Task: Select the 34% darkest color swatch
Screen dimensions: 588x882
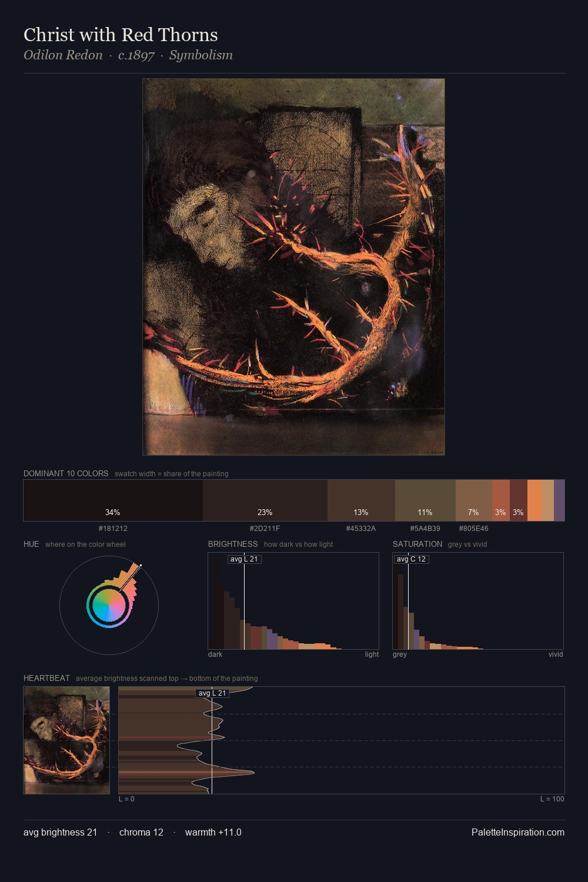Action: pos(113,500)
